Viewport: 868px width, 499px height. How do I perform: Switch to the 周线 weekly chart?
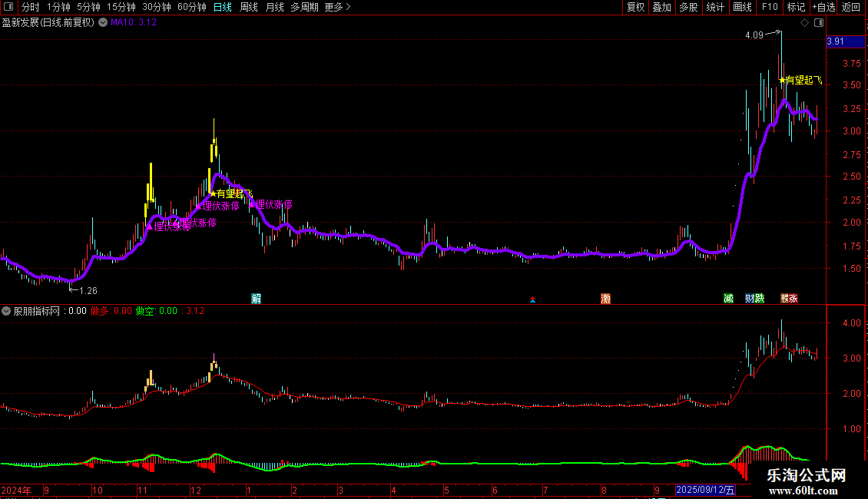[249, 7]
